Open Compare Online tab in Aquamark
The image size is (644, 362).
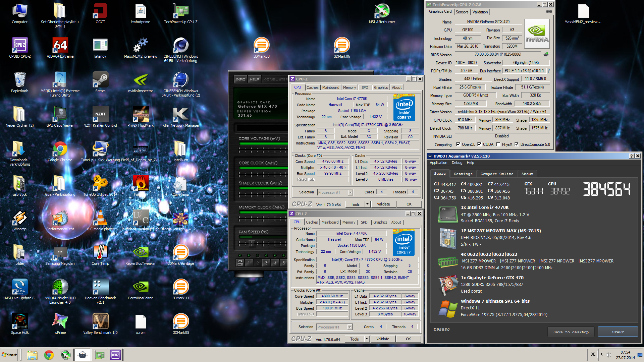click(x=497, y=174)
